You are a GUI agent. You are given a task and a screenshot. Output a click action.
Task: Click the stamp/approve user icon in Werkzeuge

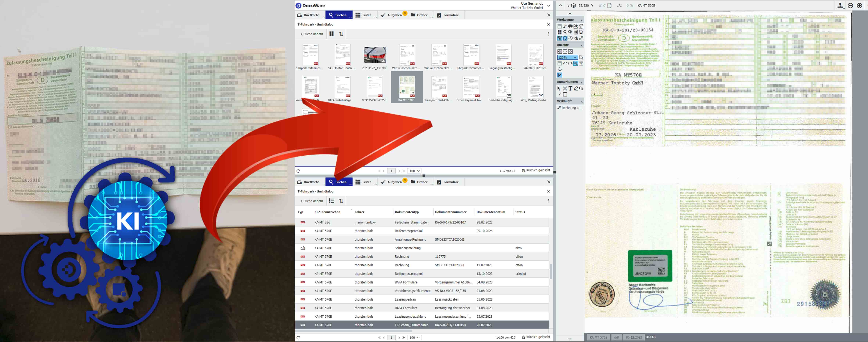coord(576,38)
